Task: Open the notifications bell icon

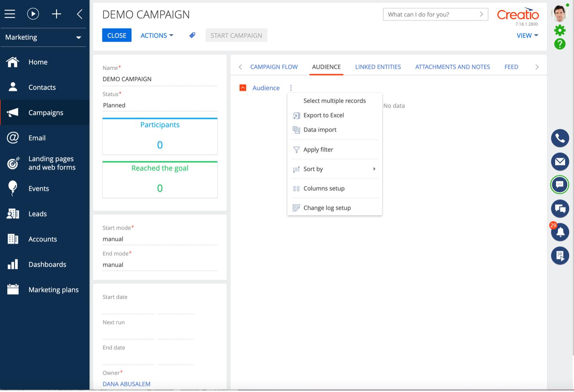Action: coord(560,232)
